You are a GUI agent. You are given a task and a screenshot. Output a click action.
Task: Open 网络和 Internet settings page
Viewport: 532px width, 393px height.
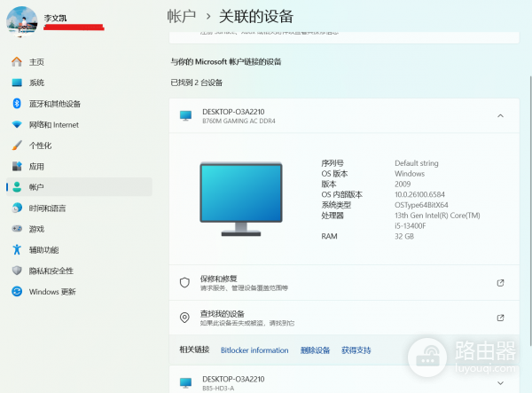tap(79, 124)
